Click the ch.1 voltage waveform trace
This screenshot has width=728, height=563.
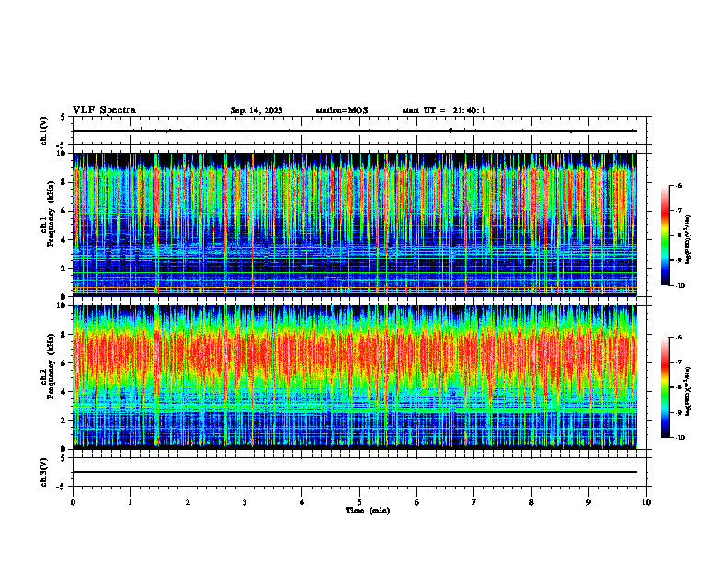coord(355,131)
